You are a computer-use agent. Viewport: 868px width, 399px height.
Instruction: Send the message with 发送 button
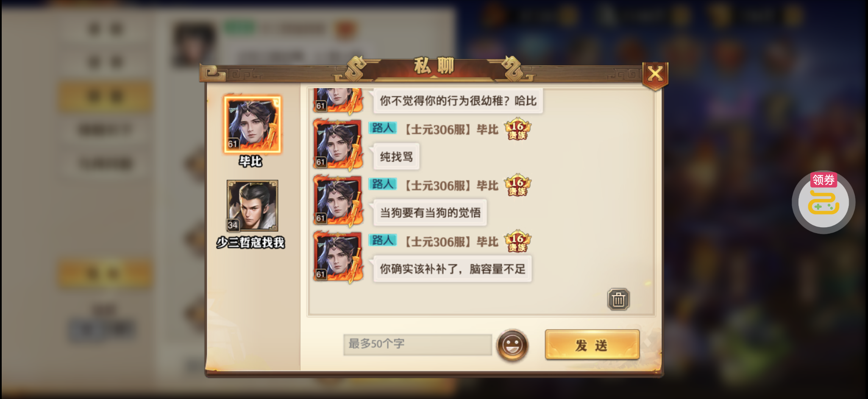tap(592, 345)
